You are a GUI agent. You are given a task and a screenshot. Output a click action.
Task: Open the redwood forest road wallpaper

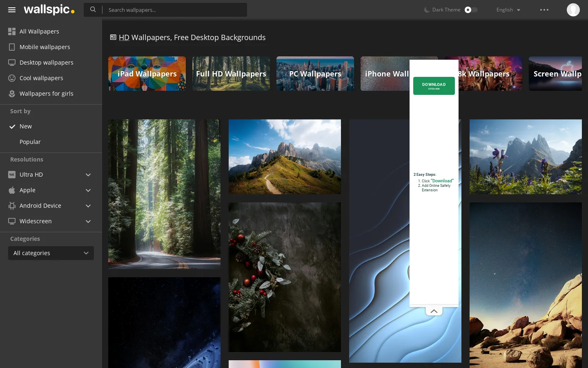point(164,194)
